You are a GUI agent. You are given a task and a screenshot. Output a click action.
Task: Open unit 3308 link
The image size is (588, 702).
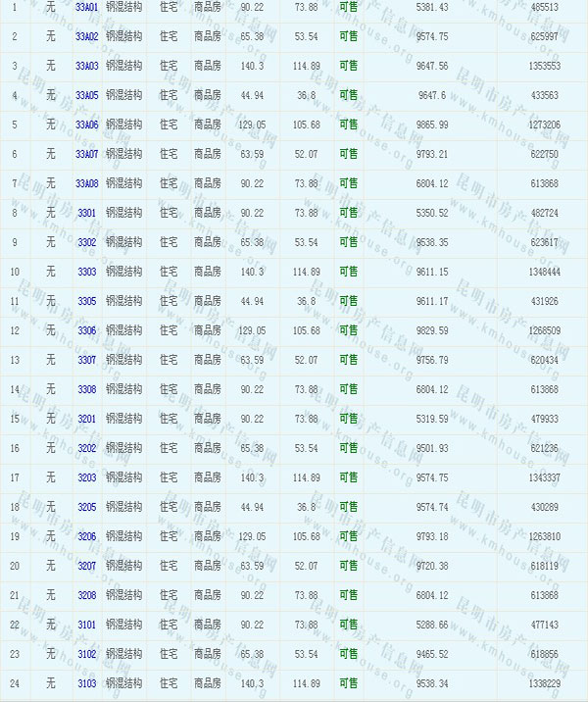pos(86,389)
